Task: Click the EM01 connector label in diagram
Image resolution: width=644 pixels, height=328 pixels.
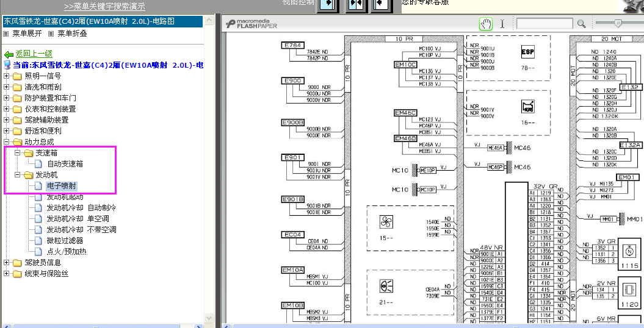Action: point(627,177)
